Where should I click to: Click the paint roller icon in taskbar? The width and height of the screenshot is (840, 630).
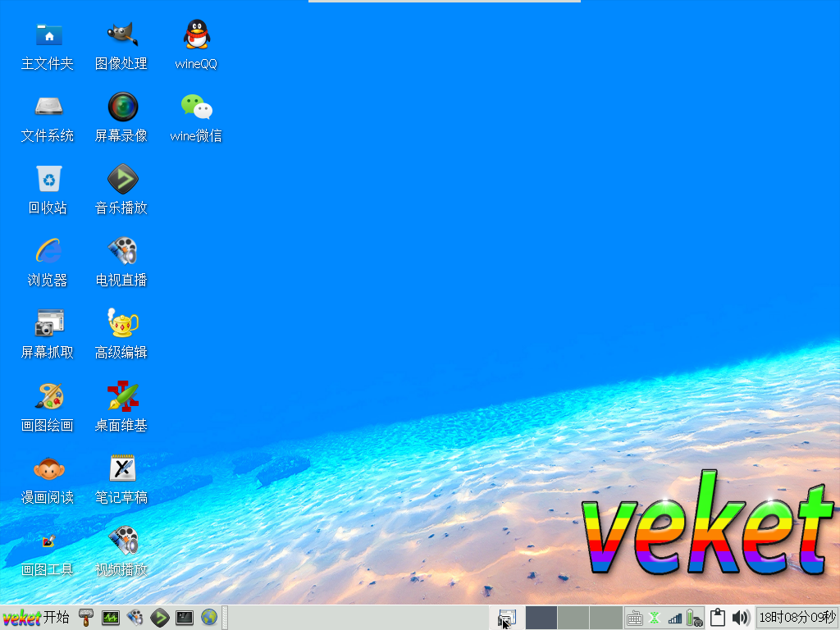coord(85,618)
